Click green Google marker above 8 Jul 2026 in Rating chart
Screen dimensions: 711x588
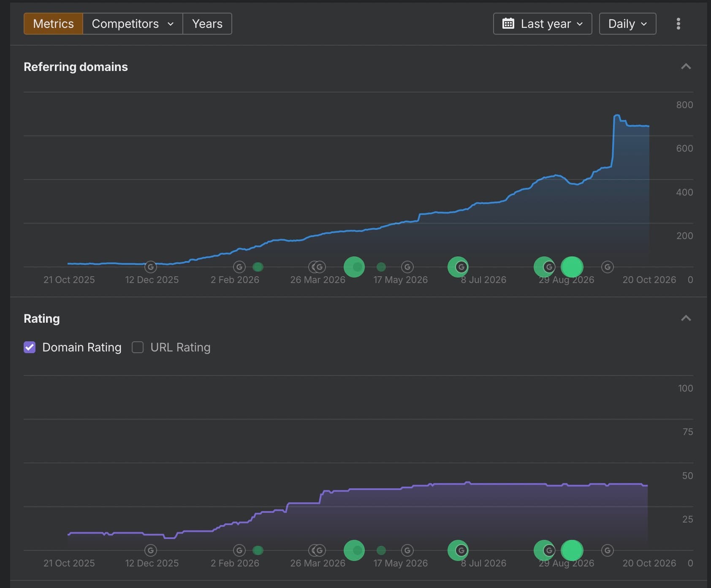[458, 550]
